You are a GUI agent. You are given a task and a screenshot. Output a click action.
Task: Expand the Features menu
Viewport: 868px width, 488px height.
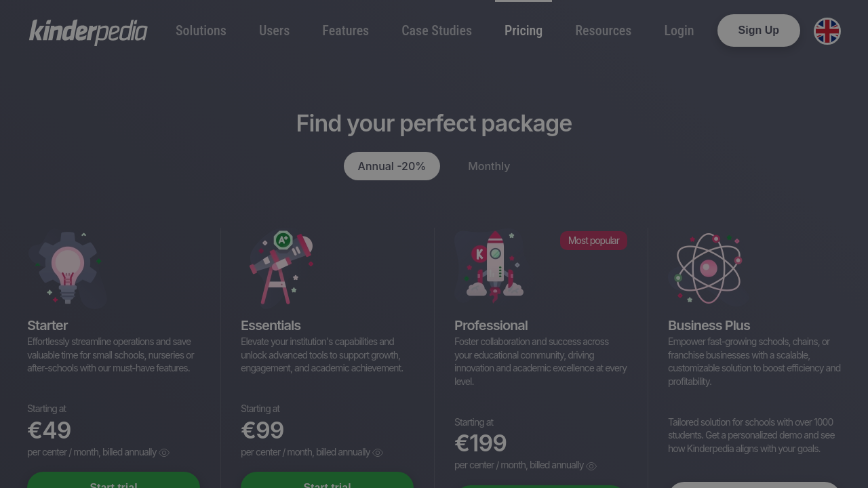(x=345, y=30)
